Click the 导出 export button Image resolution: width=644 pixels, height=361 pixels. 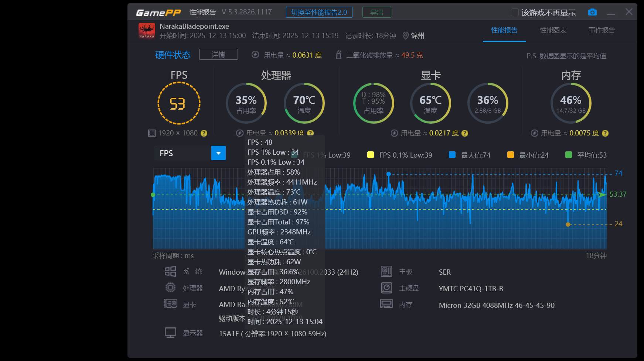(x=377, y=12)
